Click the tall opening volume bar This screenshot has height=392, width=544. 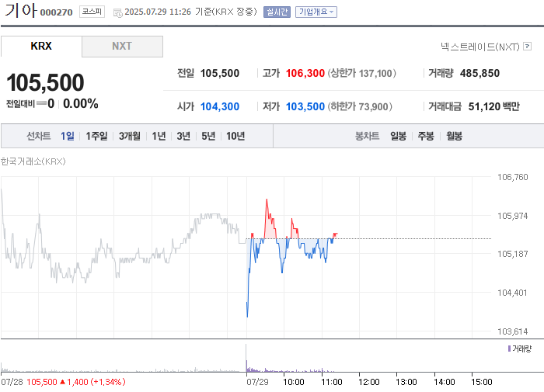(x=246, y=358)
